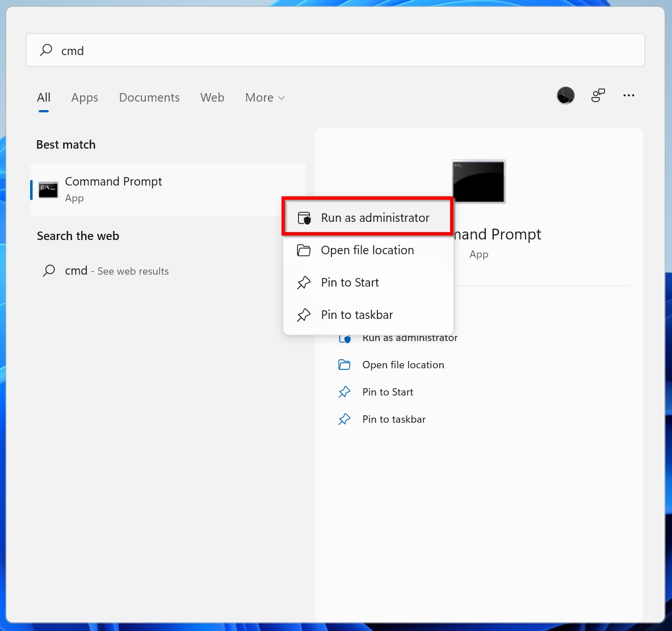Click the search box containing cmd

click(x=335, y=51)
